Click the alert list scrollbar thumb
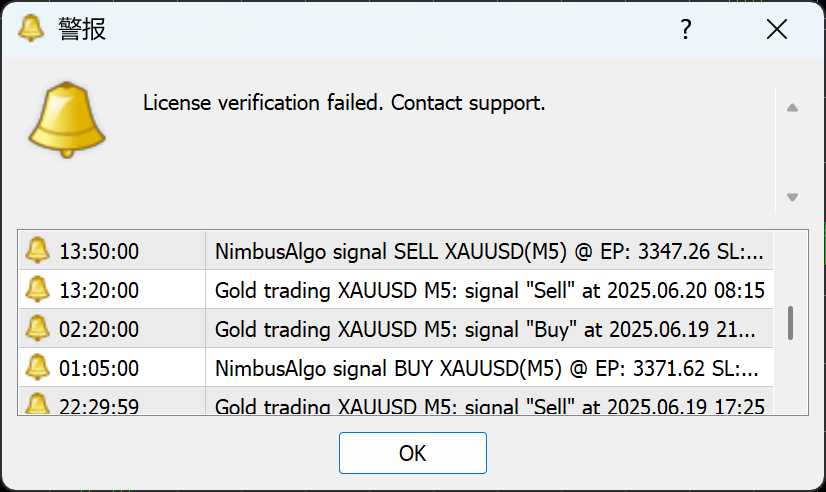This screenshot has width=826, height=492. click(x=790, y=323)
